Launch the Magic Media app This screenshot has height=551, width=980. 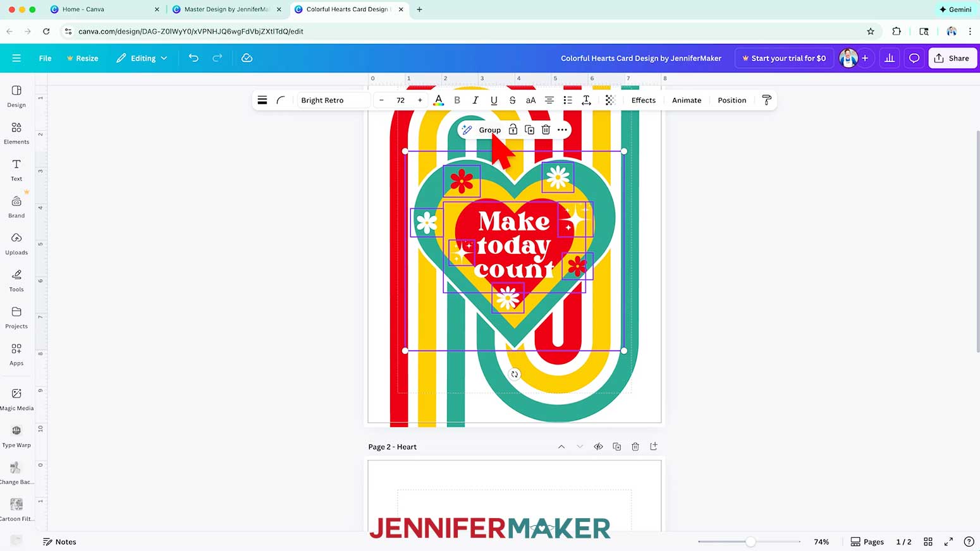[16, 400]
